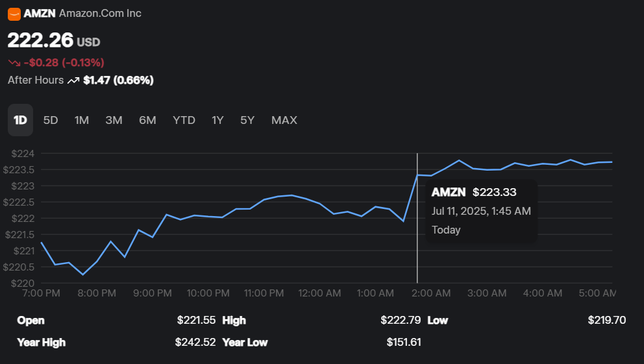This screenshot has width=644, height=364.
Task: Click the AMZN $223.33 chart tooltip
Action: point(481,211)
